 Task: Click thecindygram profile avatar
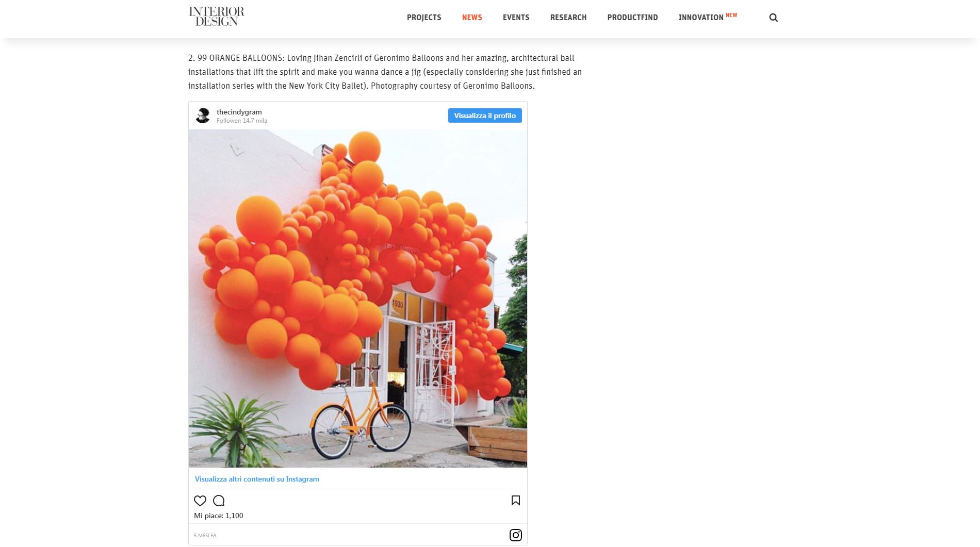pos(203,115)
